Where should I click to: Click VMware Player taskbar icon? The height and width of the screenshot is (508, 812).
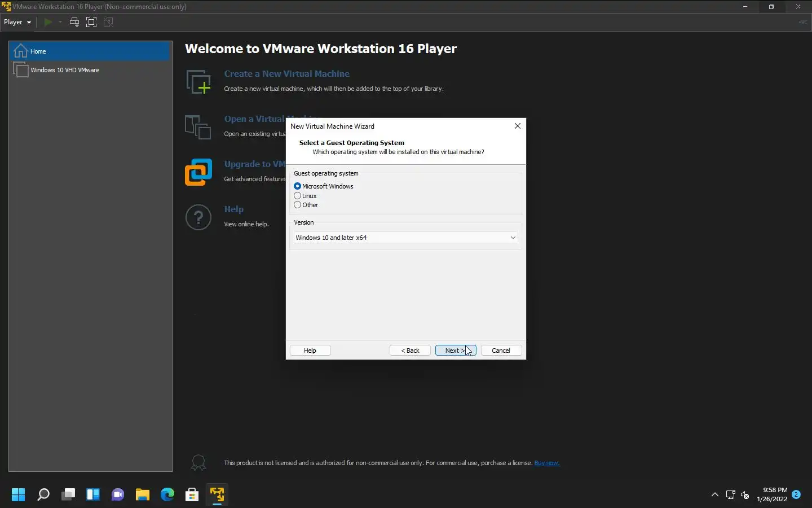click(217, 495)
